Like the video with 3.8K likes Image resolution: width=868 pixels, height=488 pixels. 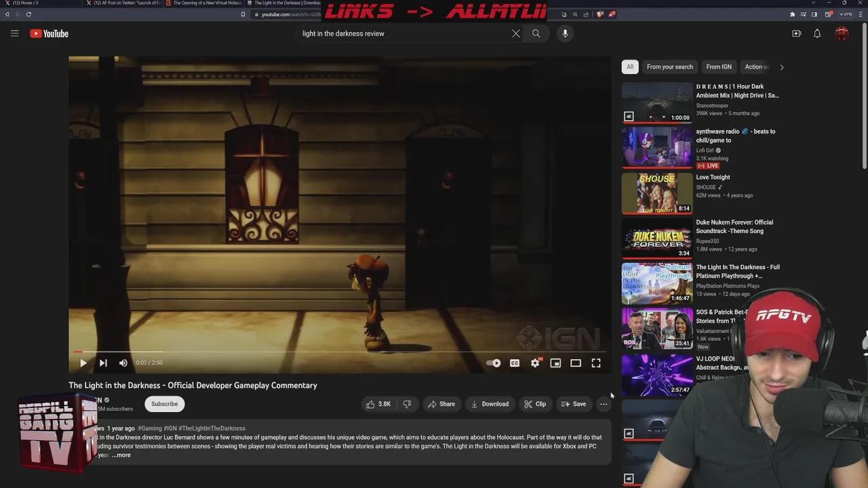[378, 404]
